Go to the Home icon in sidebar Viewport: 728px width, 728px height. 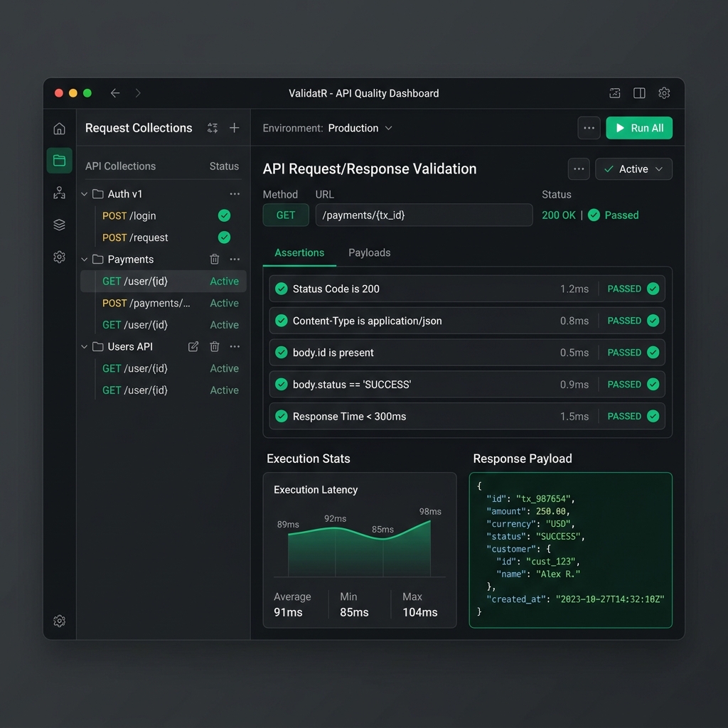coord(59,129)
